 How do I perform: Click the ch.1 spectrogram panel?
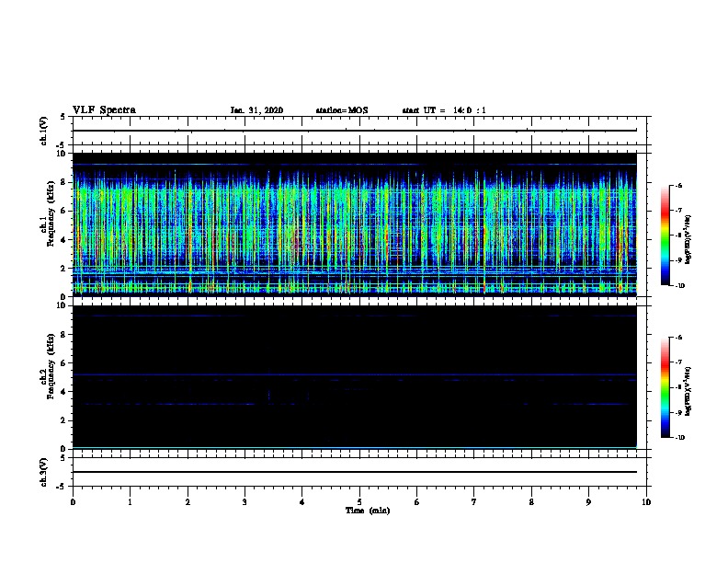354,224
